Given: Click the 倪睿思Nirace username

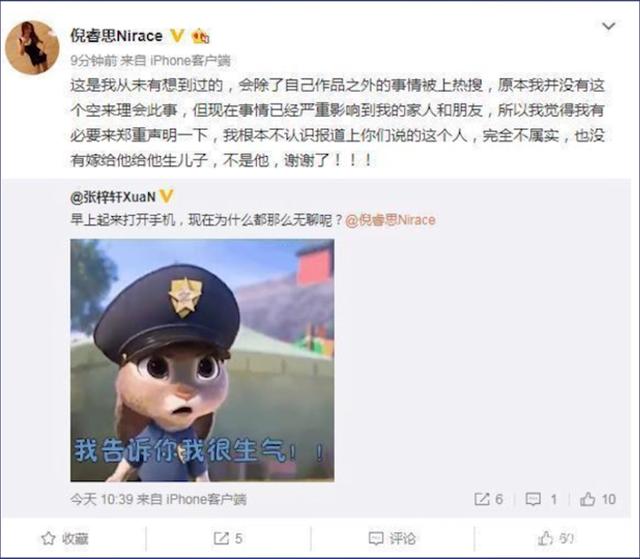Looking at the screenshot, I should (x=116, y=36).
